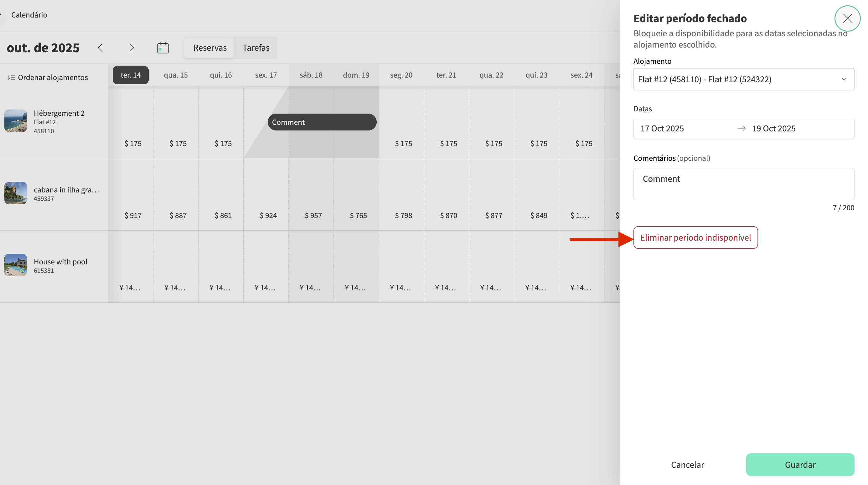
Task: Select the ter. 14 date header
Action: coord(131,75)
